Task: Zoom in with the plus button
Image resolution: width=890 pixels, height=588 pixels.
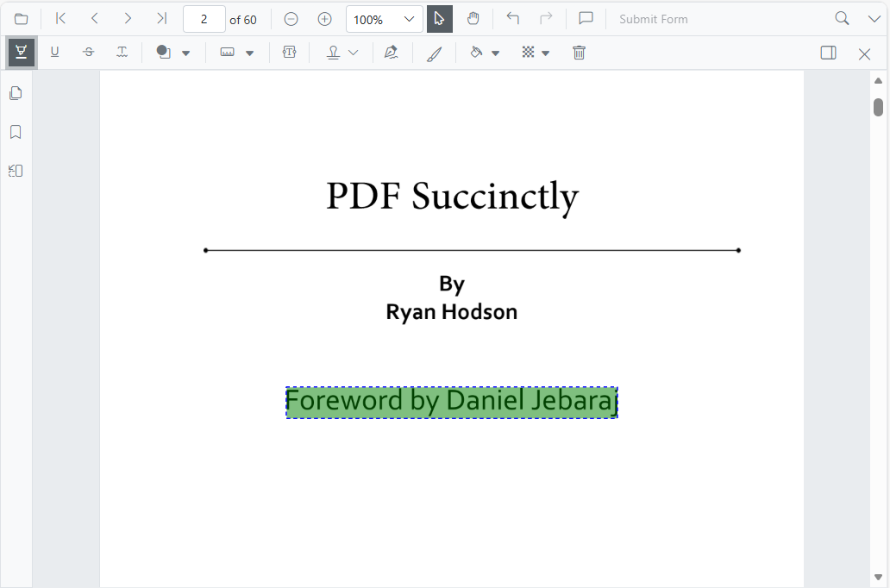Action: point(324,19)
